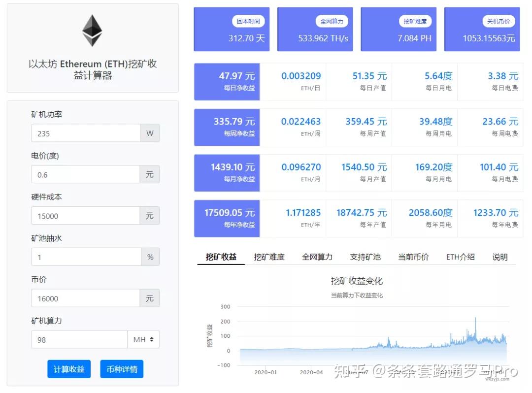Click the 0.022463 ETH/周 value
Screen dimensions: 532x393
[x=301, y=121]
